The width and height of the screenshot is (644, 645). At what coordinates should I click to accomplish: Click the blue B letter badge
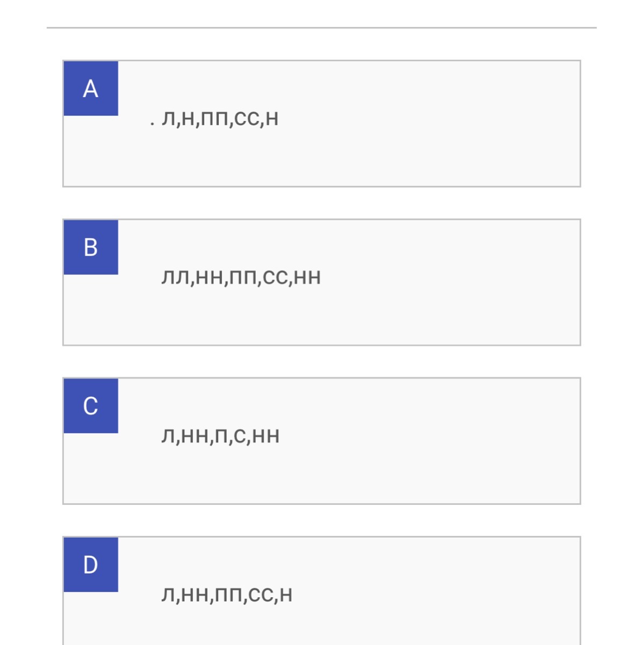point(91,247)
